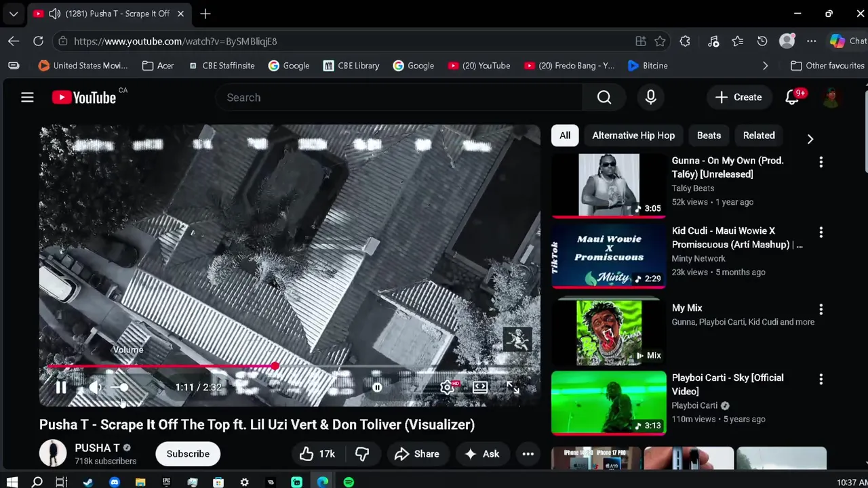868x488 pixels.
Task: Select the All filter chip
Action: (565, 136)
